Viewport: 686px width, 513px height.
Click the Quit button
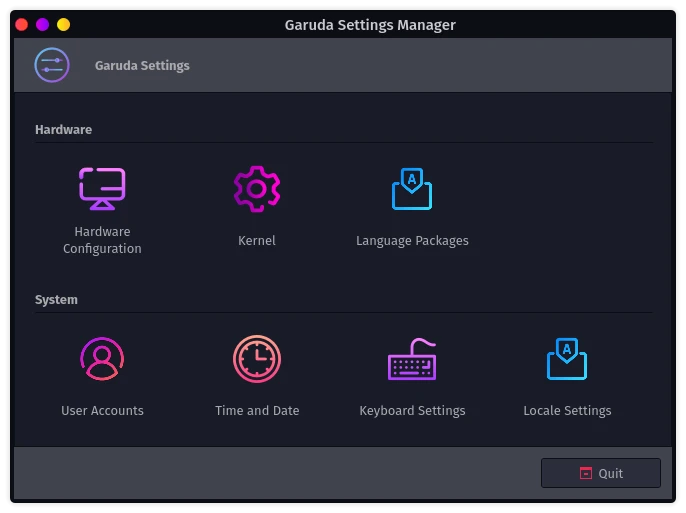pyautogui.click(x=601, y=473)
